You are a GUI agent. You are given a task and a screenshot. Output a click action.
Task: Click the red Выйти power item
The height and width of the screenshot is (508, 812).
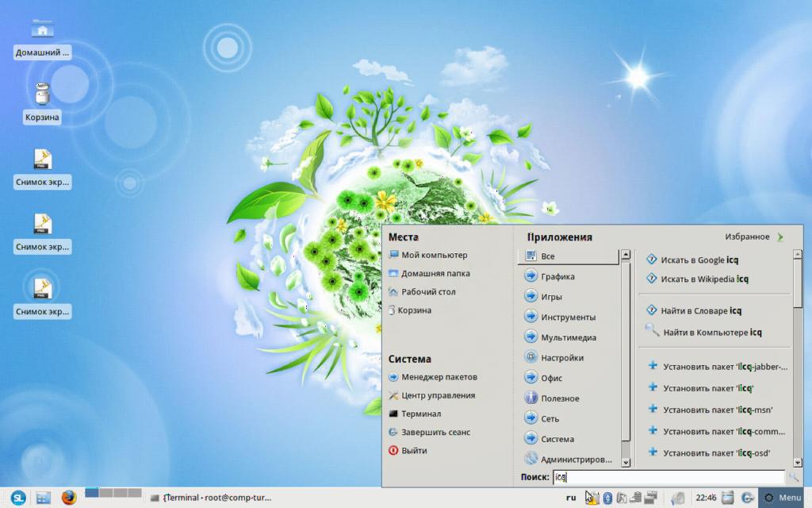408,451
